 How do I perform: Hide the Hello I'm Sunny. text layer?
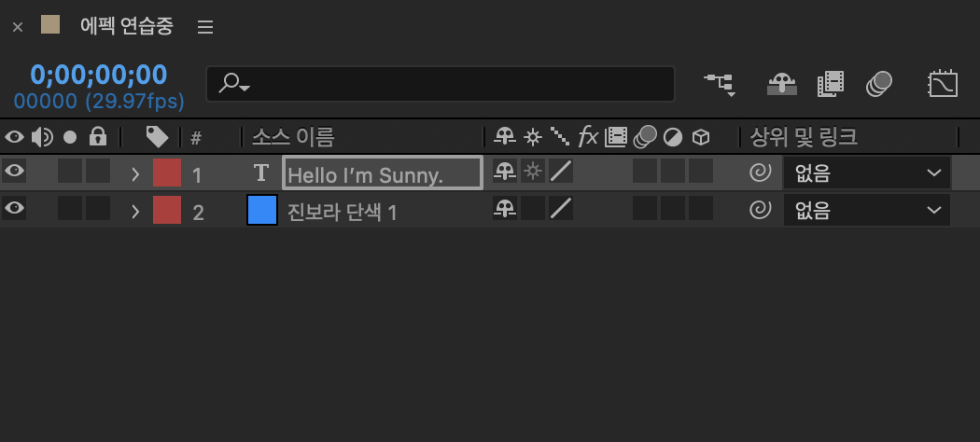tap(14, 171)
